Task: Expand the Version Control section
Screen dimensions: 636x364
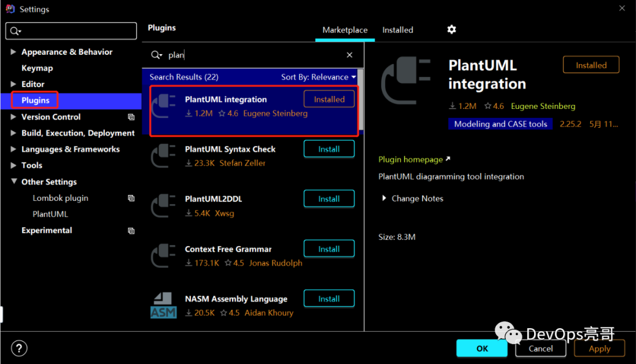Action: pos(13,117)
